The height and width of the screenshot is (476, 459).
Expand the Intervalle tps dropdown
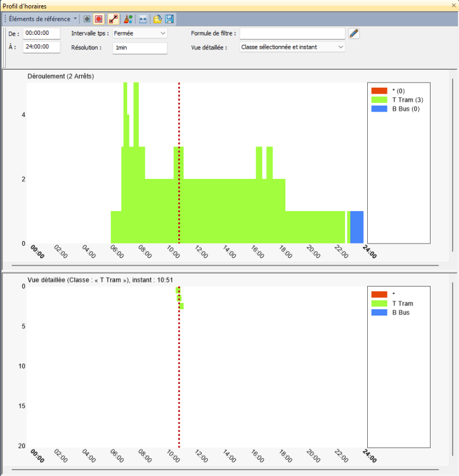(x=139, y=34)
